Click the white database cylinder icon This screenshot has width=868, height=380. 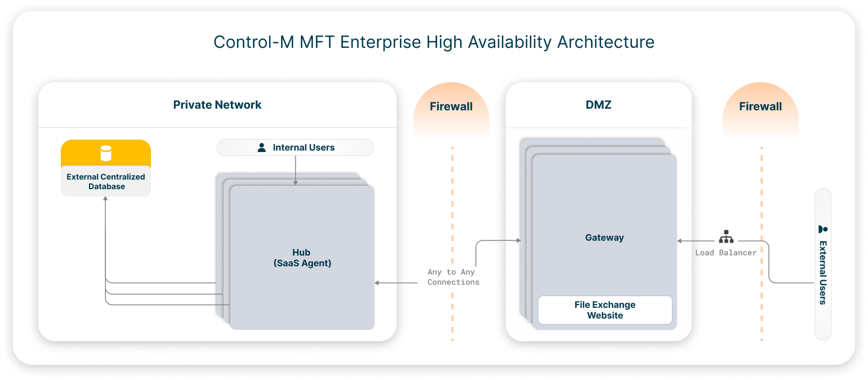click(105, 153)
